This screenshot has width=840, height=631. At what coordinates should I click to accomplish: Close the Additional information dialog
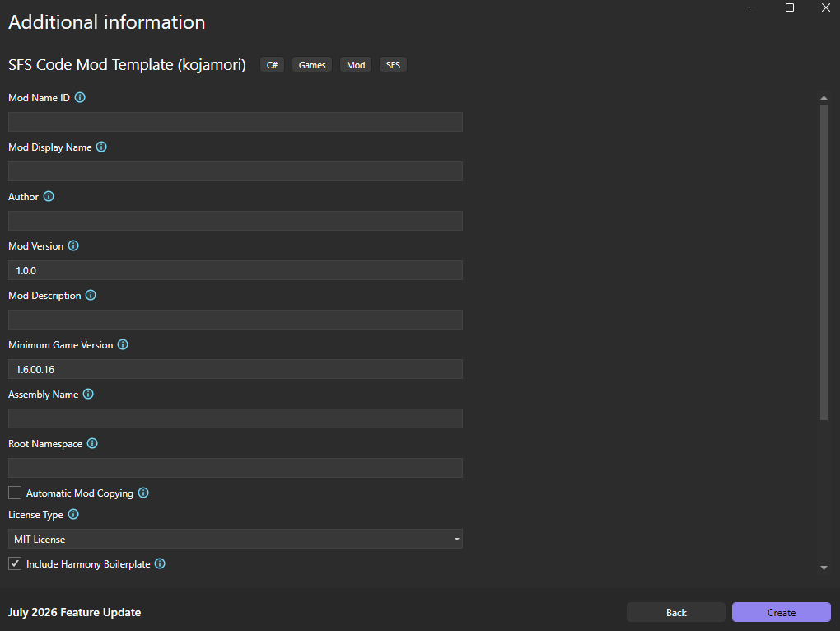(x=825, y=7)
